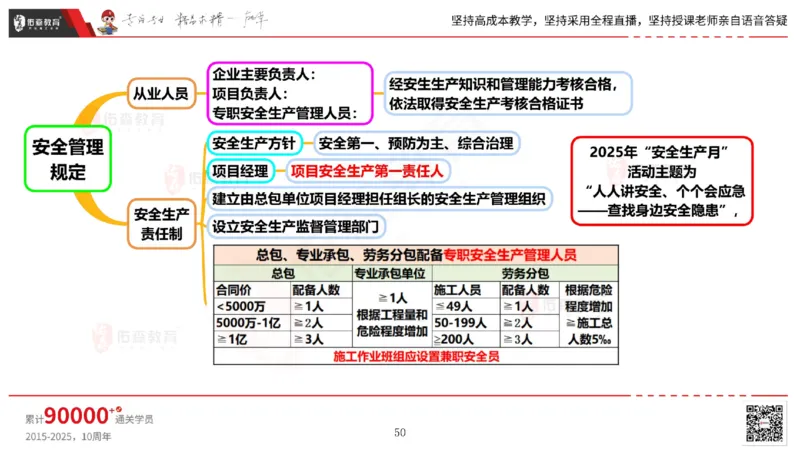Click ≥2人 in the 5000万-1亿 row
This screenshot has height=450, width=800.
tap(321, 322)
